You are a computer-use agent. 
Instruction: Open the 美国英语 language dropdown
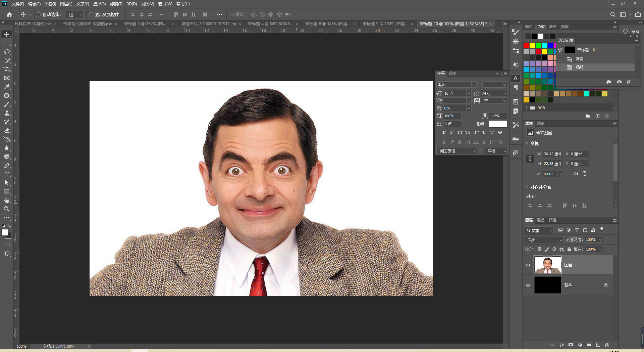[456, 151]
